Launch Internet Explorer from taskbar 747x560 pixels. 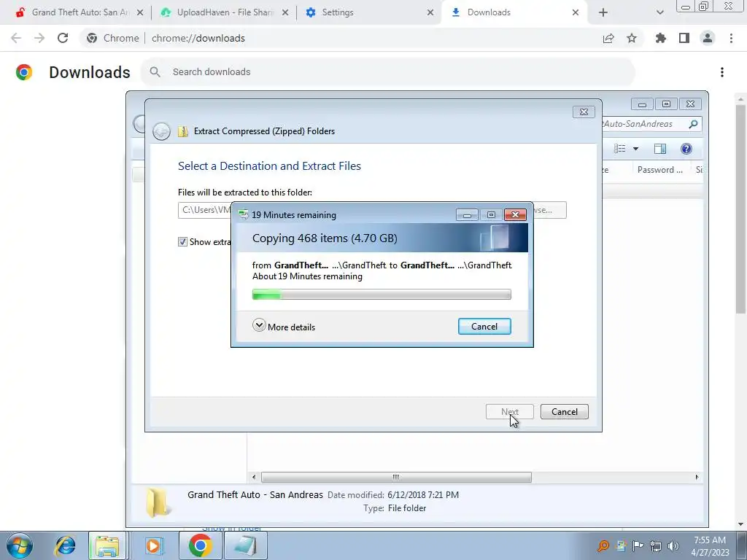65,545
